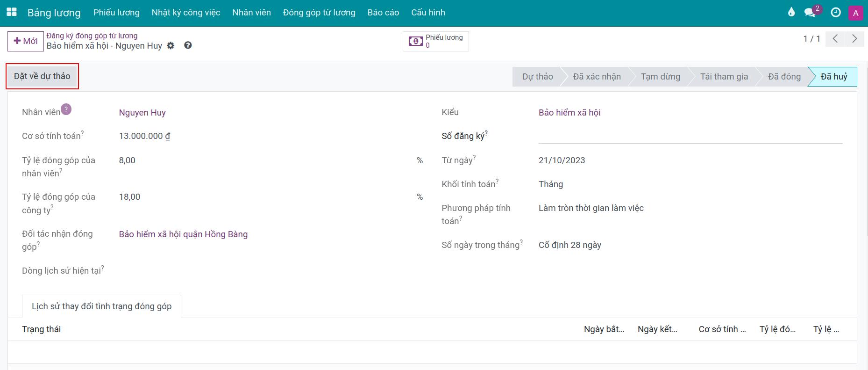Open the Phiếu lương smart button
868x370 pixels.
coord(435,41)
